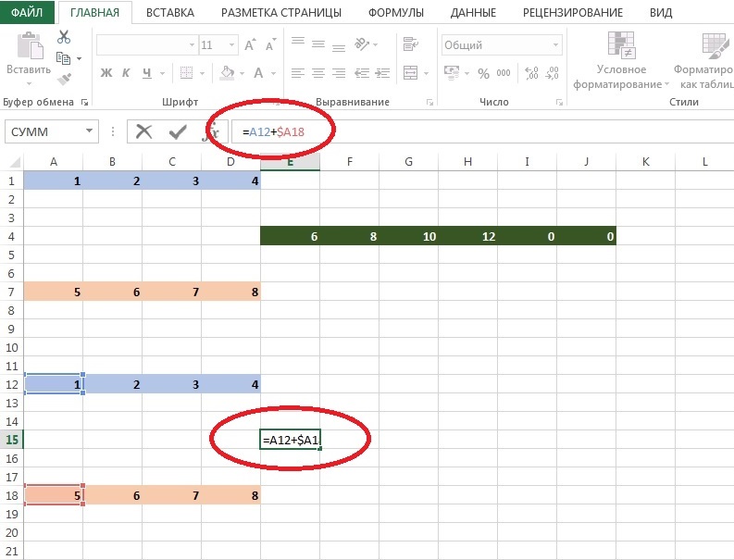Expand the number format dropdown 'Общий'

(x=555, y=44)
